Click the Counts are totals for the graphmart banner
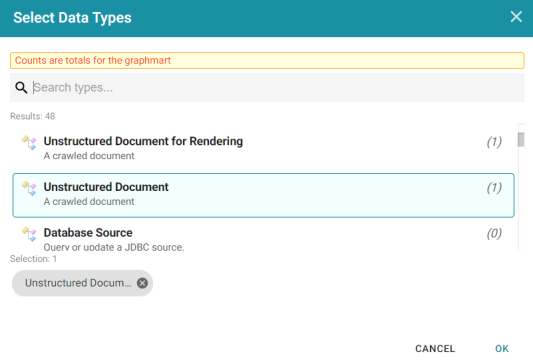This screenshot has width=533, height=364. click(267, 60)
